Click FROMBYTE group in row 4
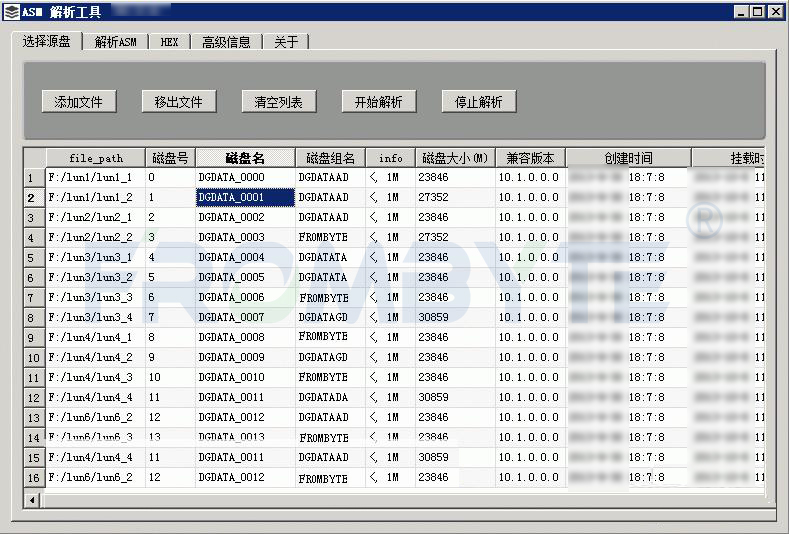 click(331, 237)
